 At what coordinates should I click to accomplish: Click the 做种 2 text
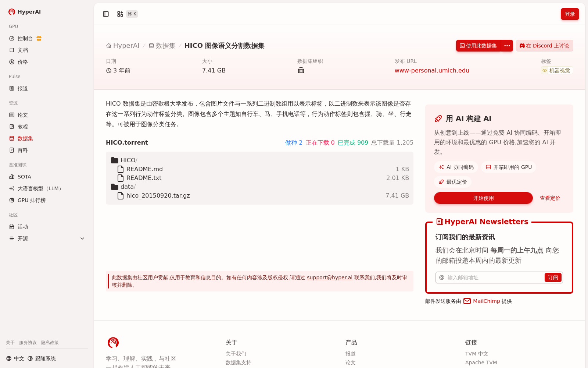294,142
